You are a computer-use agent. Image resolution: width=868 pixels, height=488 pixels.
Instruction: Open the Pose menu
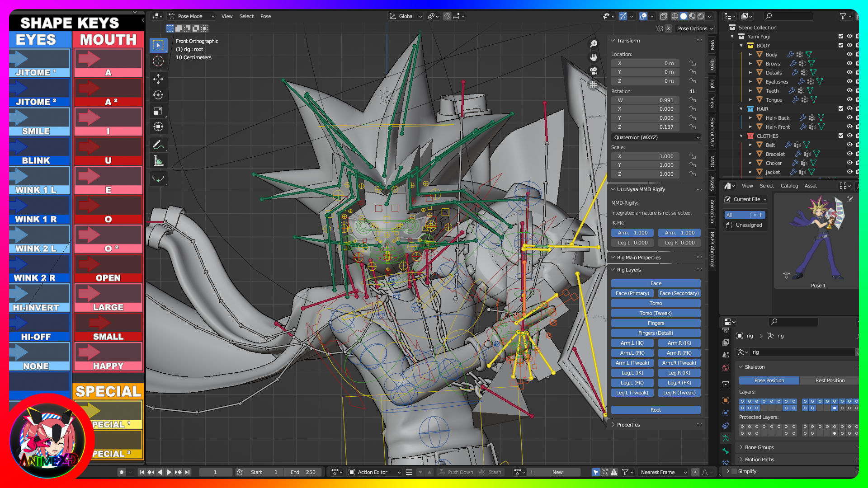tap(266, 16)
